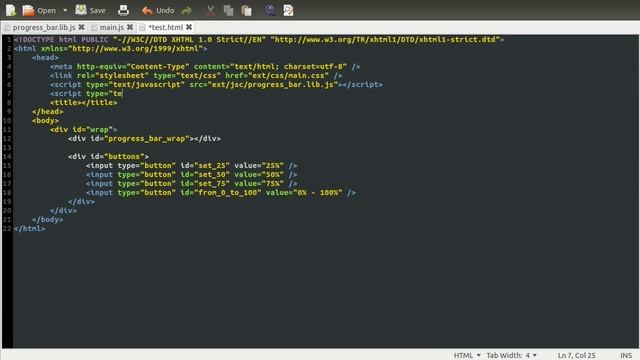Click the link stylesheet main.css line

(196, 76)
